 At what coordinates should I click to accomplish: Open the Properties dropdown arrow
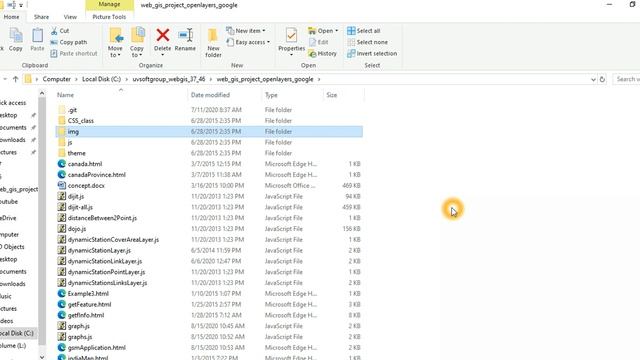(291, 55)
